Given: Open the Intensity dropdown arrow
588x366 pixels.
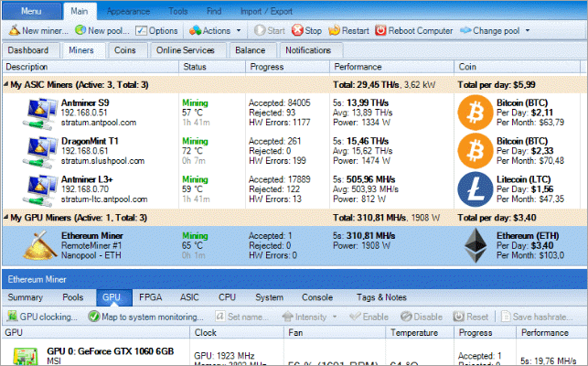Looking at the screenshot, I should (335, 317).
